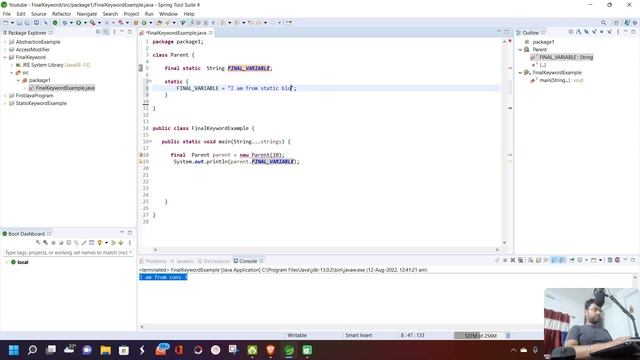Image resolution: width=640 pixels, height=360 pixels.
Task: Click the Smart Insert status entry
Action: pyautogui.click(x=358, y=336)
